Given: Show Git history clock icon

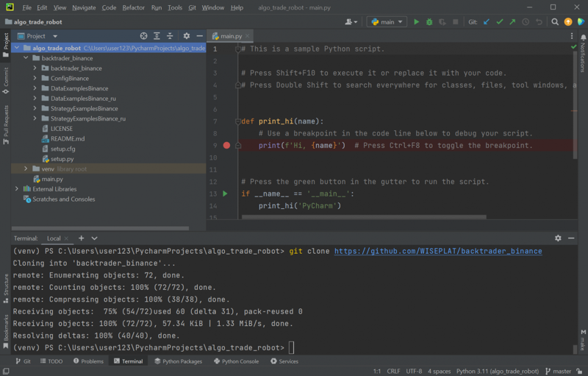Looking at the screenshot, I should click(526, 22).
